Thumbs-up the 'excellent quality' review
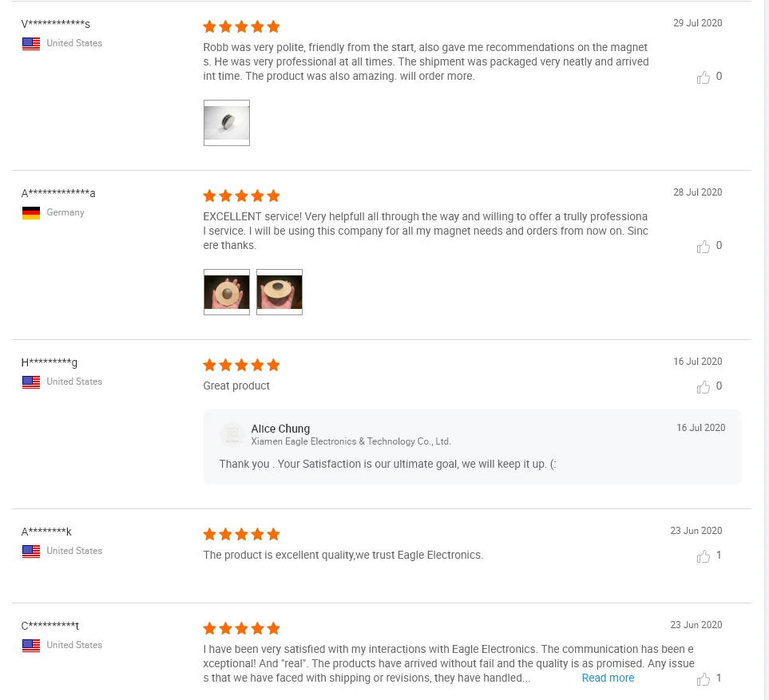 pyautogui.click(x=704, y=556)
